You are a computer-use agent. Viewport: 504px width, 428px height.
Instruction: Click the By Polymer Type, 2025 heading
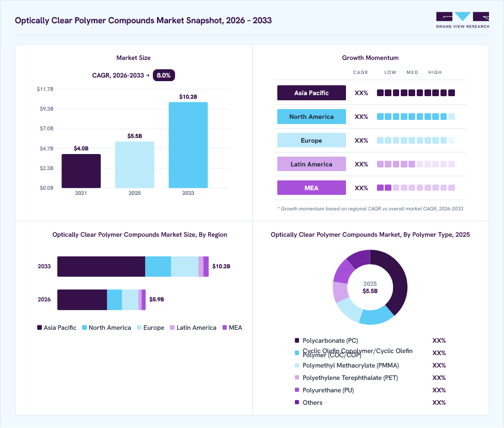coord(370,235)
